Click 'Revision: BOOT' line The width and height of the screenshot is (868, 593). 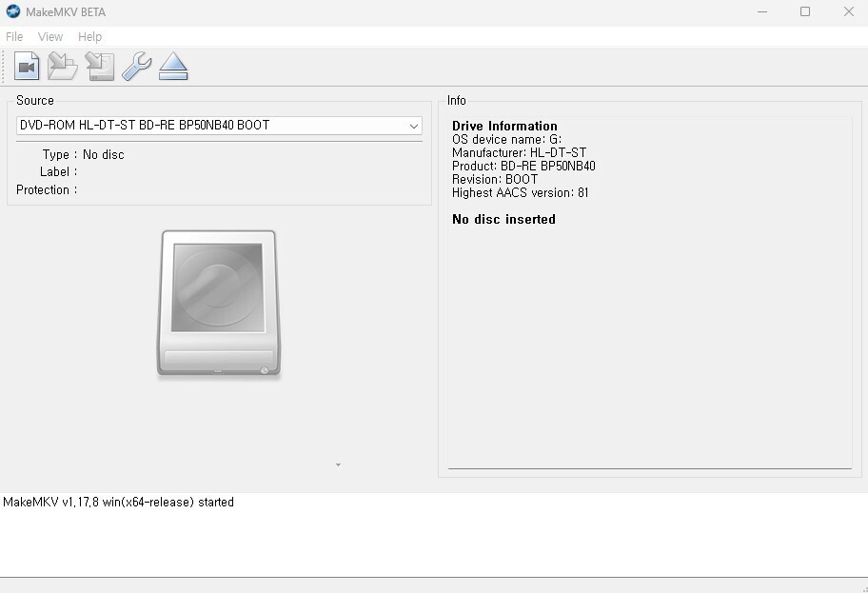click(494, 179)
